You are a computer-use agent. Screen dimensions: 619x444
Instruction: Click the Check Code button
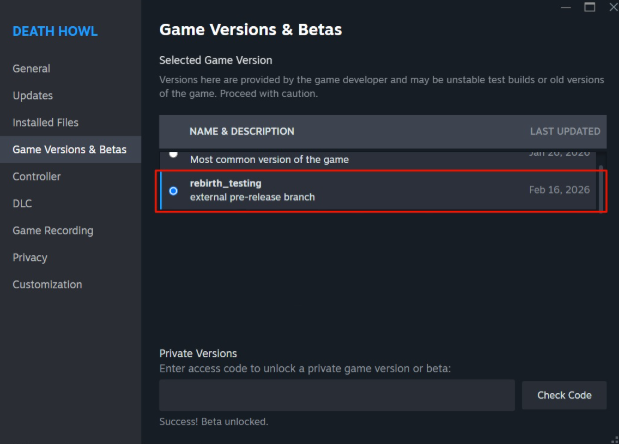564,395
